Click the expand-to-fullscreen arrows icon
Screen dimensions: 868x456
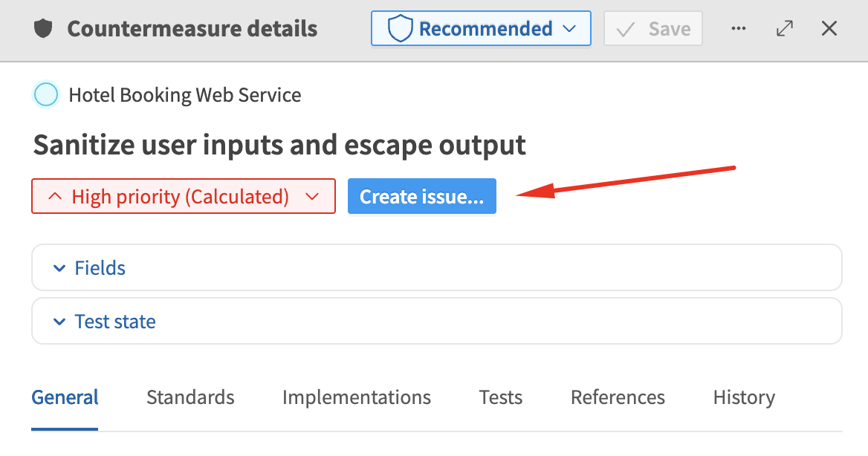point(785,28)
